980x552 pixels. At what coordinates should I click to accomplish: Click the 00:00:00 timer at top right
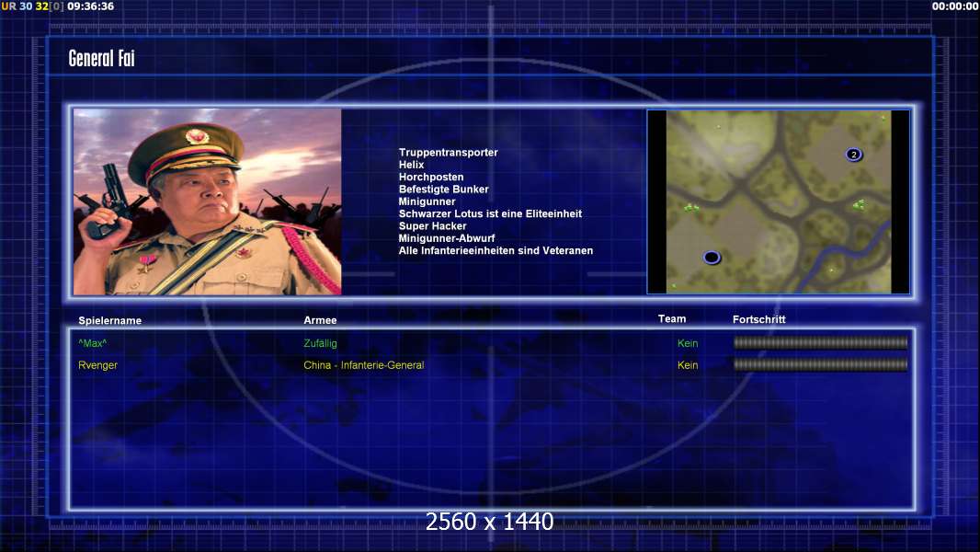point(955,6)
